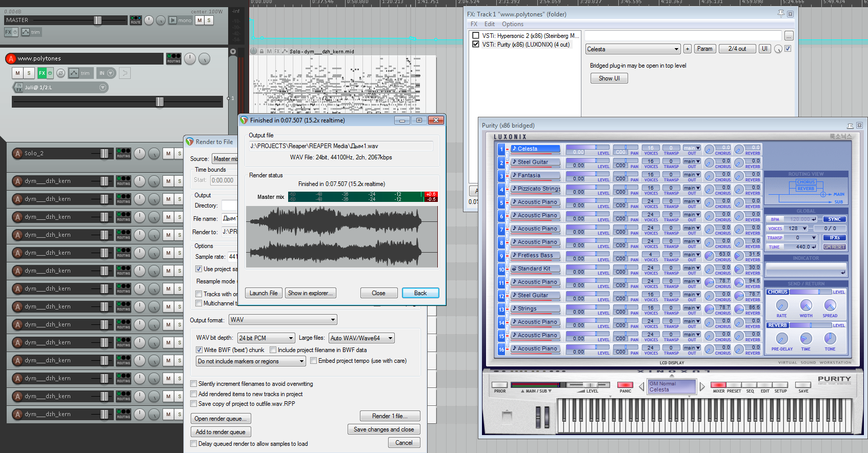The image size is (868, 453).
Task: Open the MIXER view in Purity
Action: click(718, 385)
